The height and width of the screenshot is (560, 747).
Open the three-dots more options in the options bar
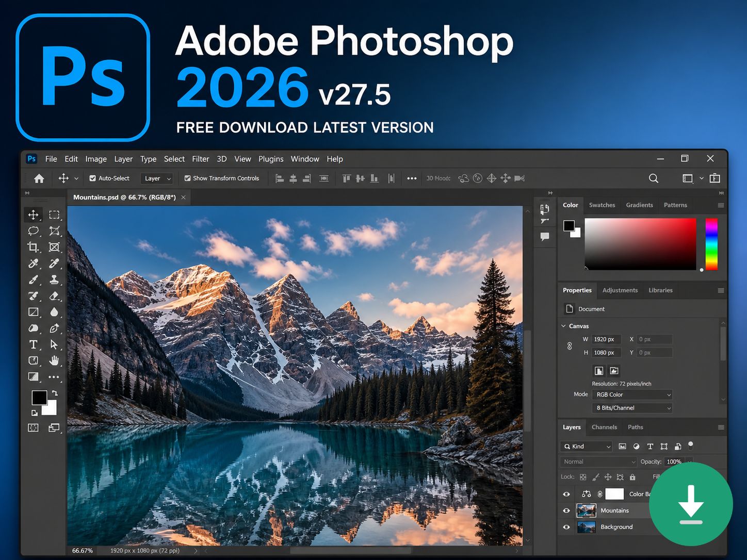tap(412, 178)
